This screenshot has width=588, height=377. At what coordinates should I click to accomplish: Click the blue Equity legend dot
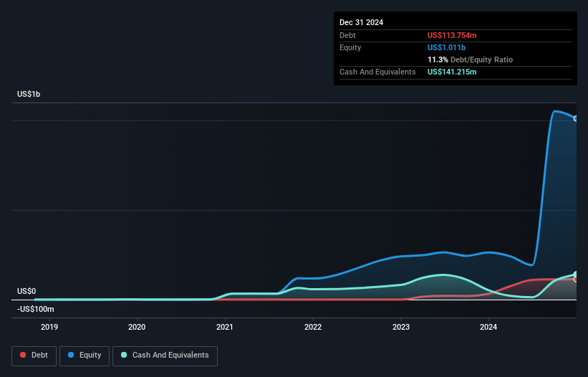tap(71, 355)
